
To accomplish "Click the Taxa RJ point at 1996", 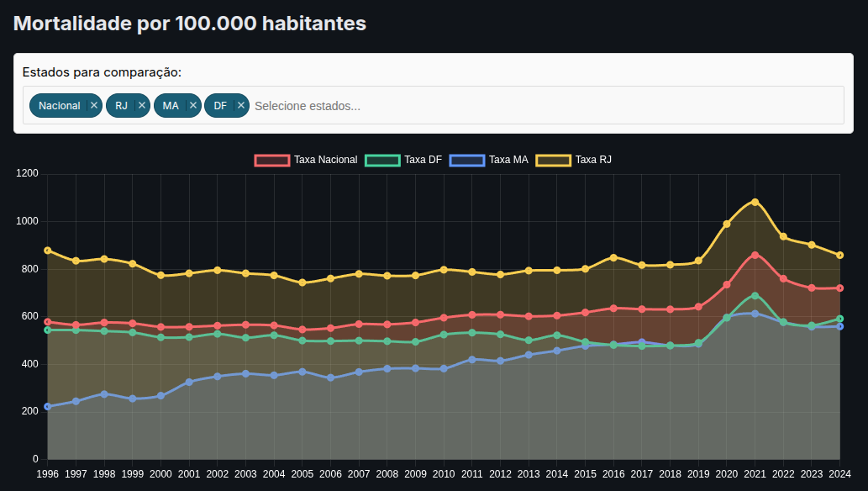I will pyautogui.click(x=48, y=251).
